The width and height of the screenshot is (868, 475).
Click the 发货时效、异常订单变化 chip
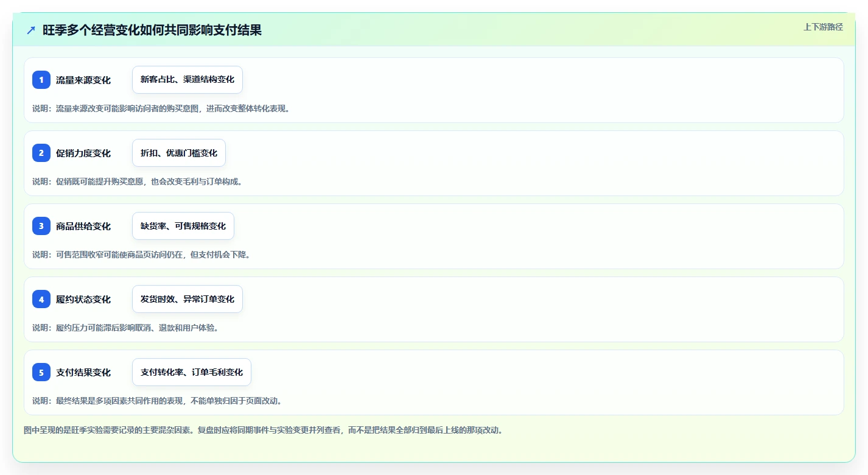(x=187, y=299)
